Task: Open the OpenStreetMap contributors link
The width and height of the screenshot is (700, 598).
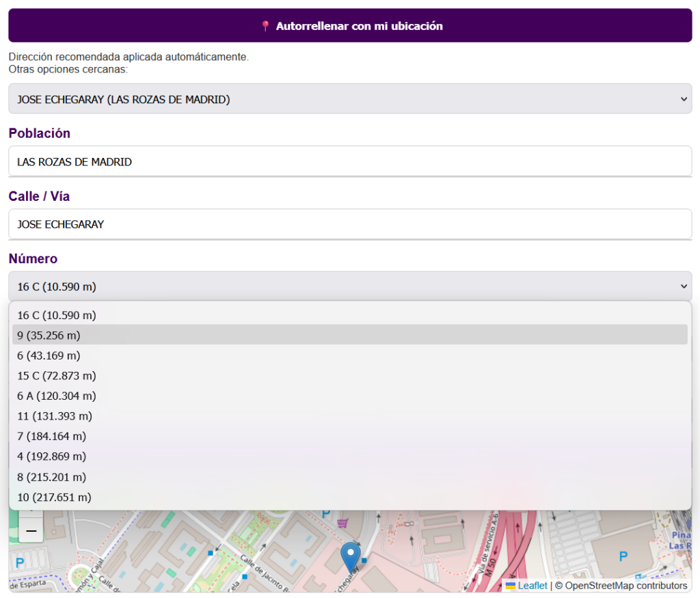Action: point(620,586)
